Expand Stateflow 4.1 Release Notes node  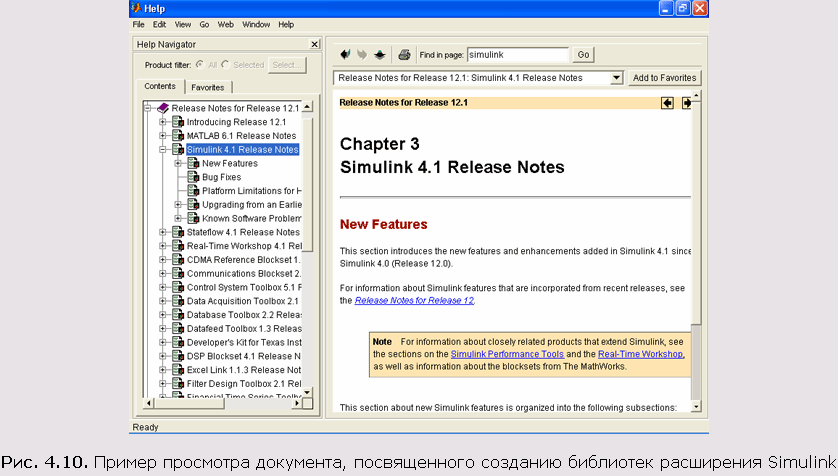[x=162, y=232]
